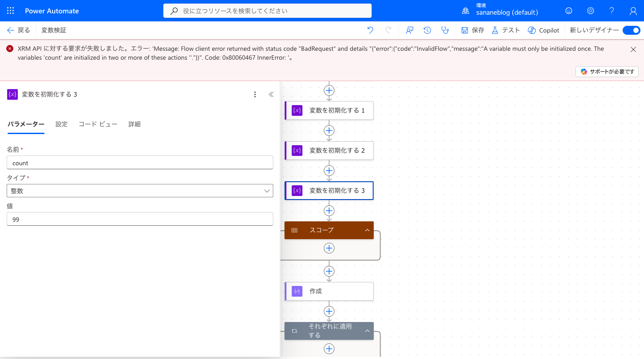644x359 pixels.
Task: Insert a step between スコープ and 作成
Action: 329,271
